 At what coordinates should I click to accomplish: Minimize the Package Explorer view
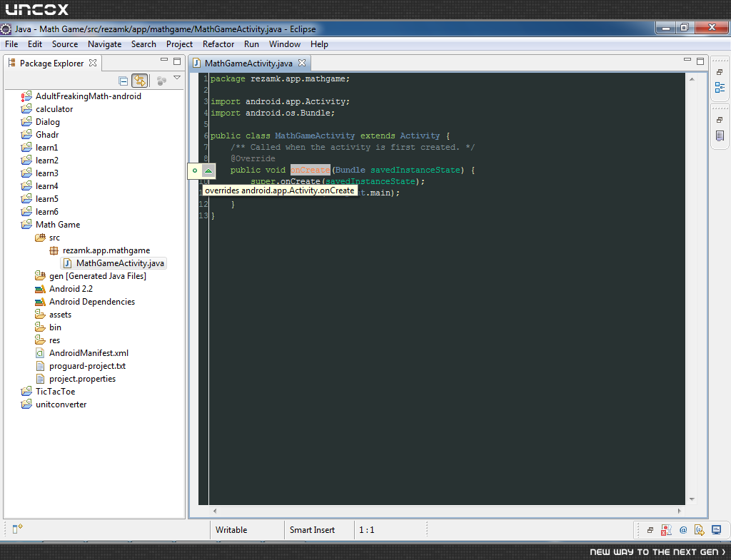(x=164, y=60)
